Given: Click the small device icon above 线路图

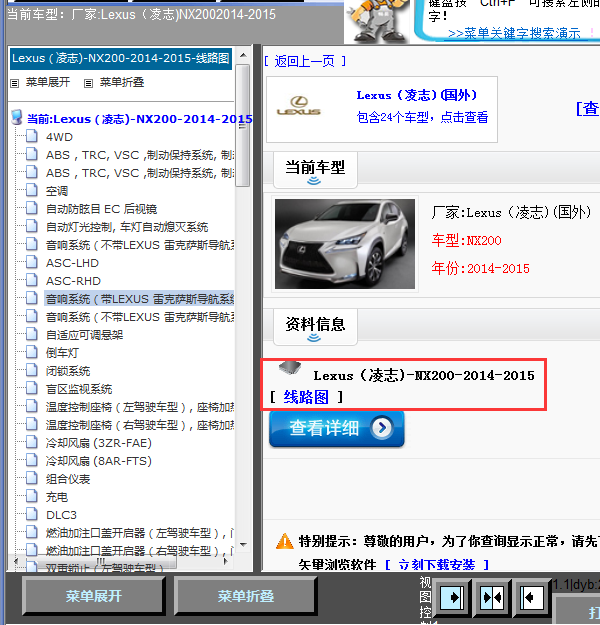Looking at the screenshot, I should pos(290,368).
